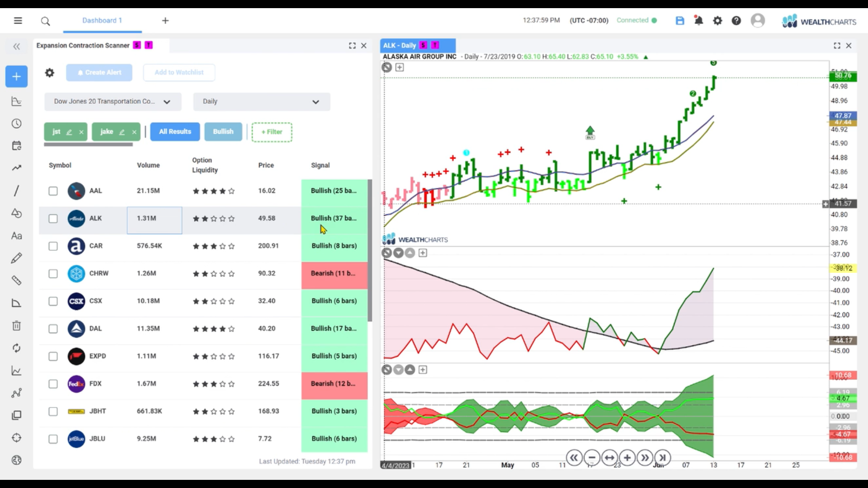Screen dimensions: 868x488
Task: Click the 50.76 green price label
Action: click(x=843, y=75)
